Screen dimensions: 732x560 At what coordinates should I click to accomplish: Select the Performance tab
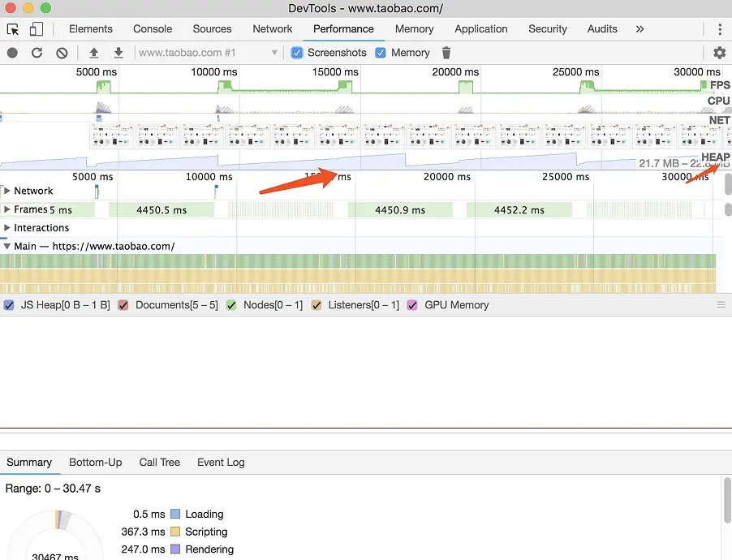click(343, 29)
